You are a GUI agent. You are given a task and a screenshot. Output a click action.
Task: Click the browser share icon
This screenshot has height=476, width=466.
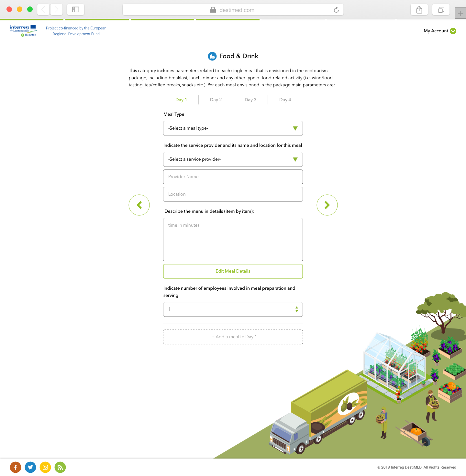pyautogui.click(x=419, y=10)
